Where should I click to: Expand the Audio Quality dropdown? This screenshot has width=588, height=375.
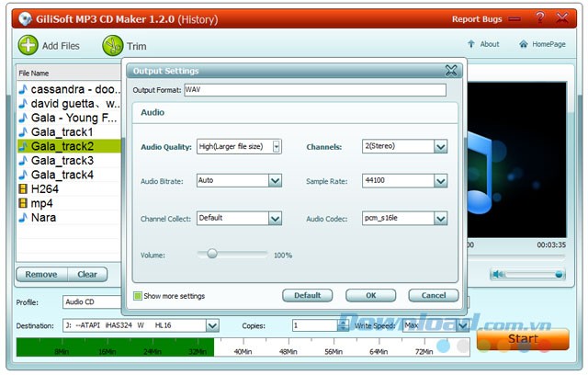coord(277,146)
